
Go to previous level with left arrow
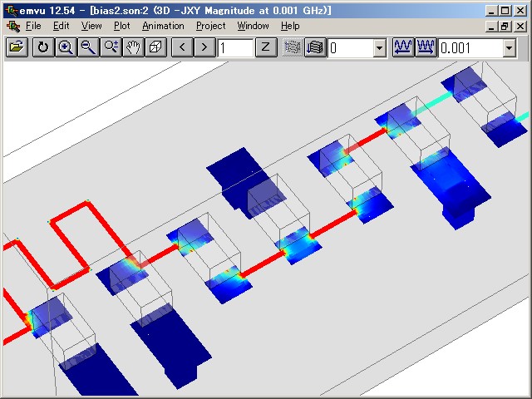pos(182,47)
